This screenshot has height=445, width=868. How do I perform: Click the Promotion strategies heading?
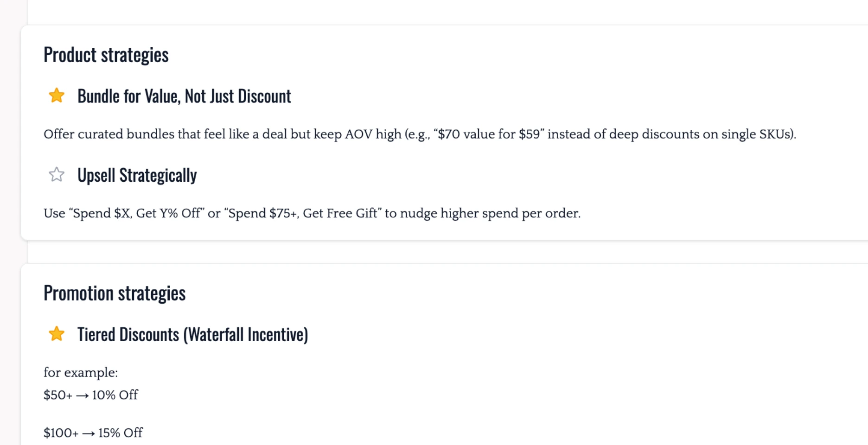click(x=115, y=293)
